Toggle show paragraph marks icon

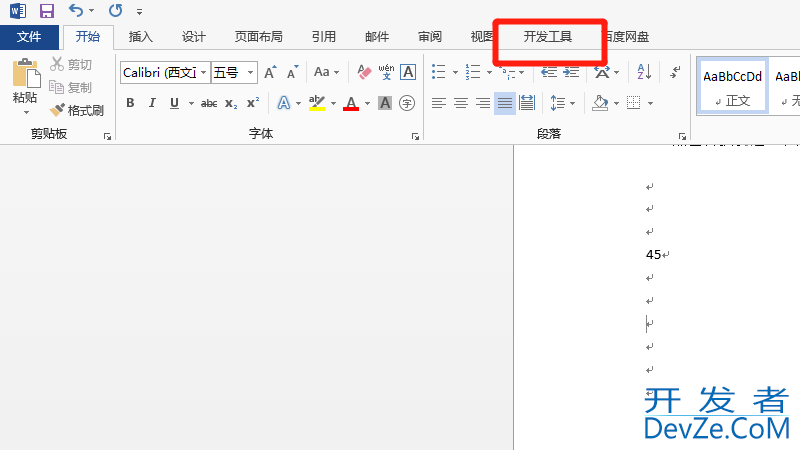pos(676,72)
